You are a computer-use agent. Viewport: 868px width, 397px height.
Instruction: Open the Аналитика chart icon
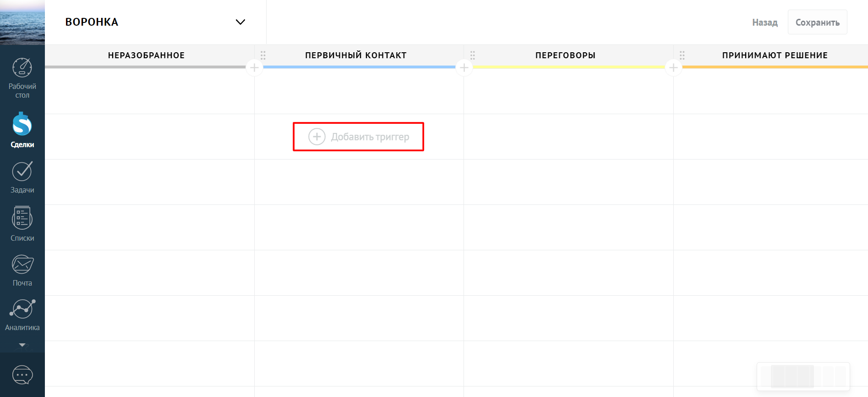click(22, 309)
